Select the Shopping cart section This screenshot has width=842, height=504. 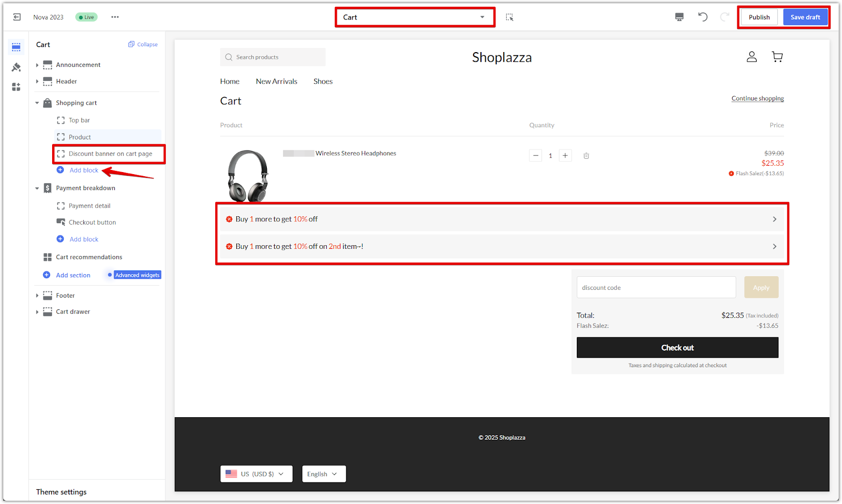click(76, 103)
